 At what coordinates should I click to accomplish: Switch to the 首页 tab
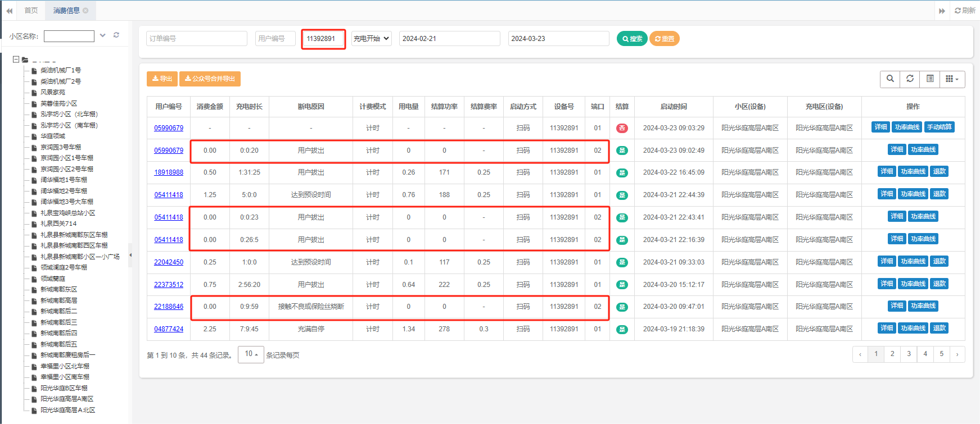tap(31, 11)
